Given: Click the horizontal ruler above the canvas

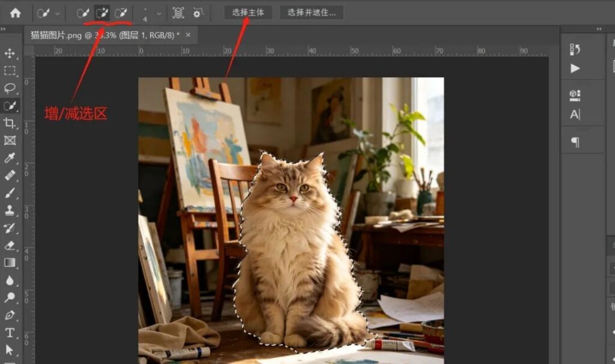Looking at the screenshot, I should 292,51.
